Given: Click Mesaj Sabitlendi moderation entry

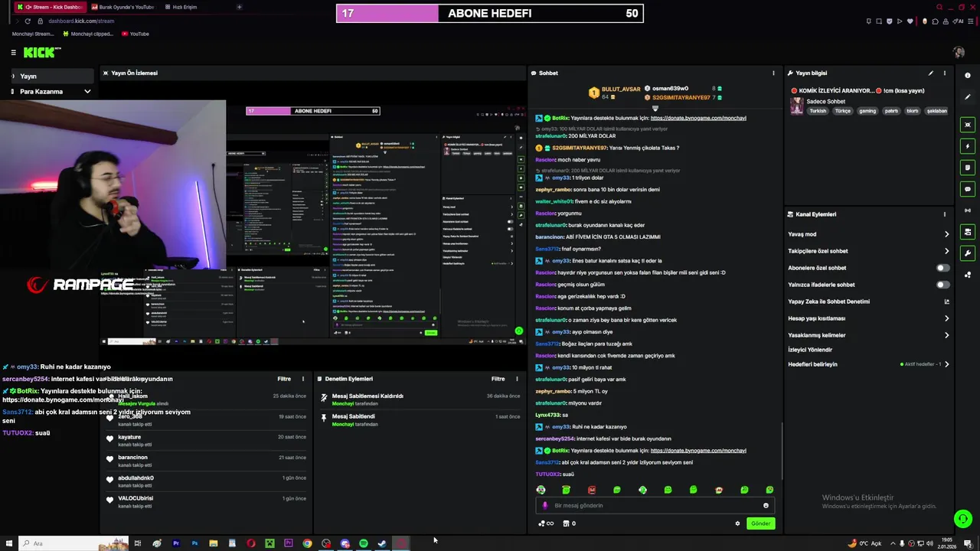Looking at the screenshot, I should coord(420,419).
